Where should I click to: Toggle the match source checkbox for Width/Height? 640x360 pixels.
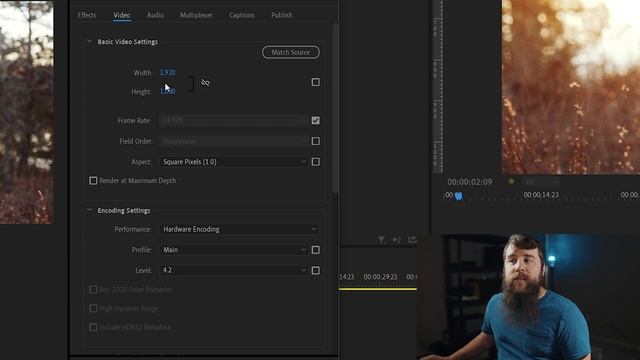click(x=316, y=82)
